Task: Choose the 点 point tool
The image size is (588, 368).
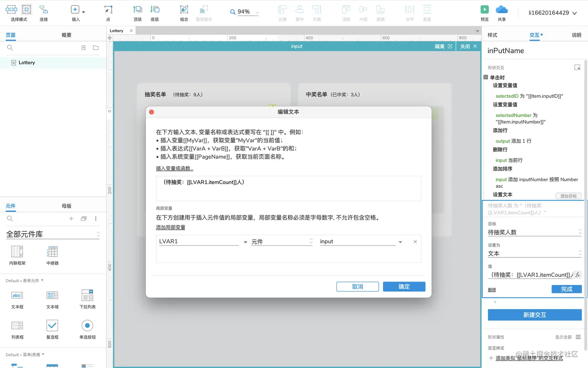Action: (108, 13)
